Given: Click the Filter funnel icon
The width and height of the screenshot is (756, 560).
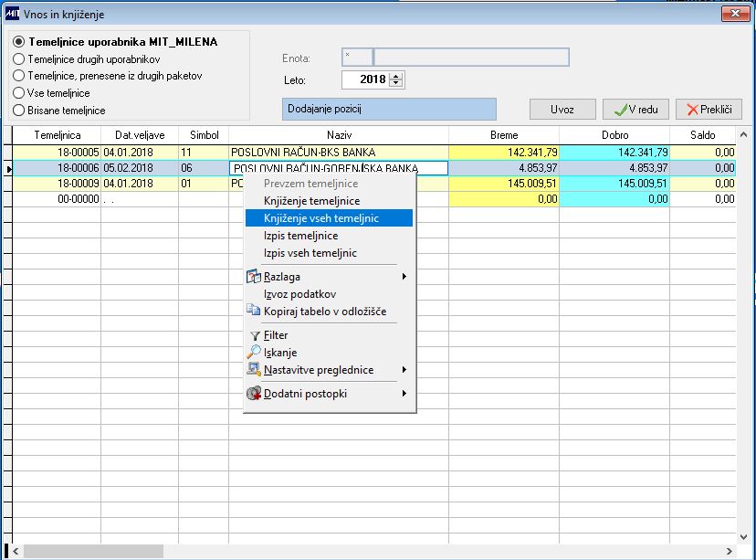Looking at the screenshot, I should [255, 335].
